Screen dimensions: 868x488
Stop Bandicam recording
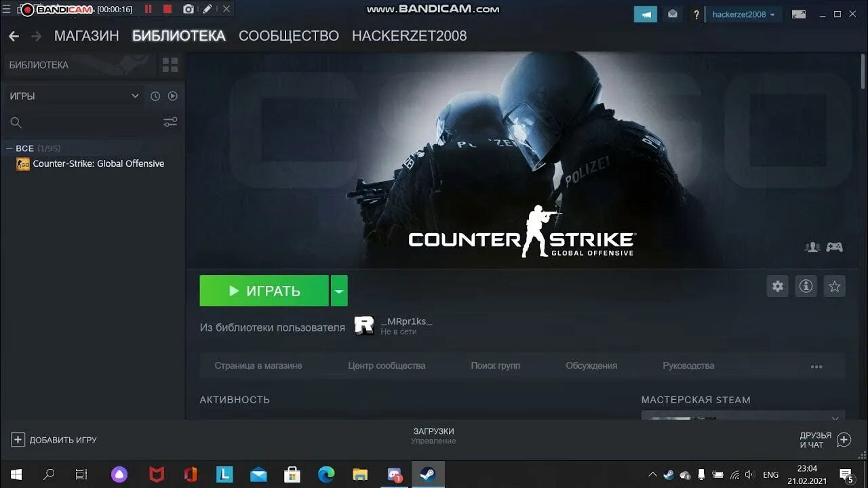(167, 9)
